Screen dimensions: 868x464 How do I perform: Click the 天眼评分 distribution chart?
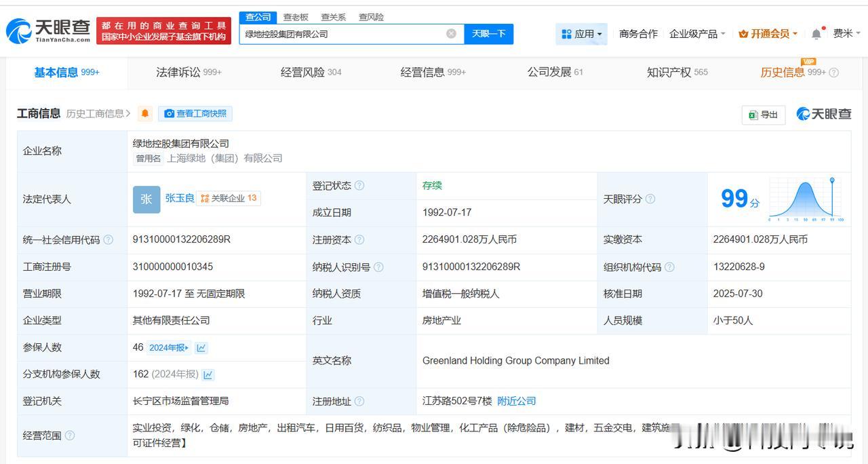point(806,199)
